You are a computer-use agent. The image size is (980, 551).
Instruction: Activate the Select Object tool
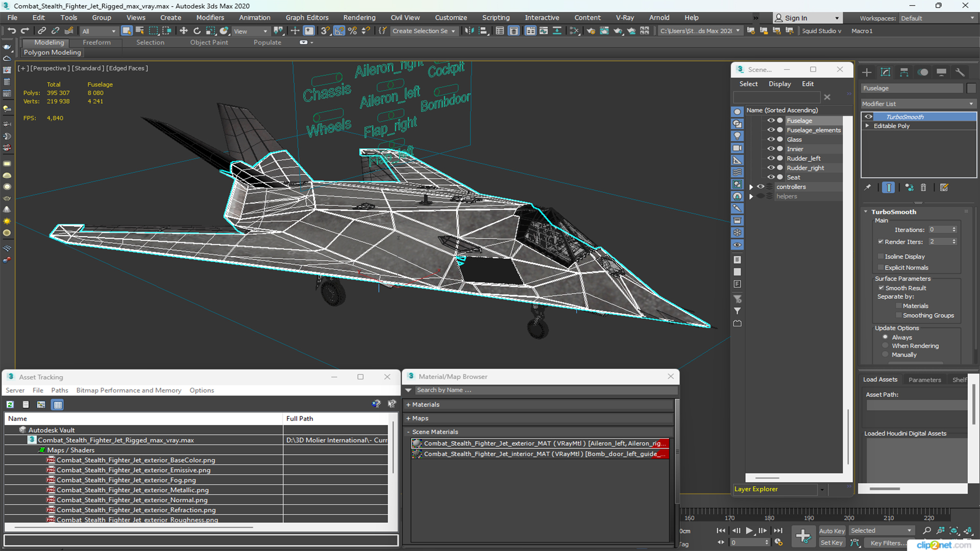[x=127, y=31]
